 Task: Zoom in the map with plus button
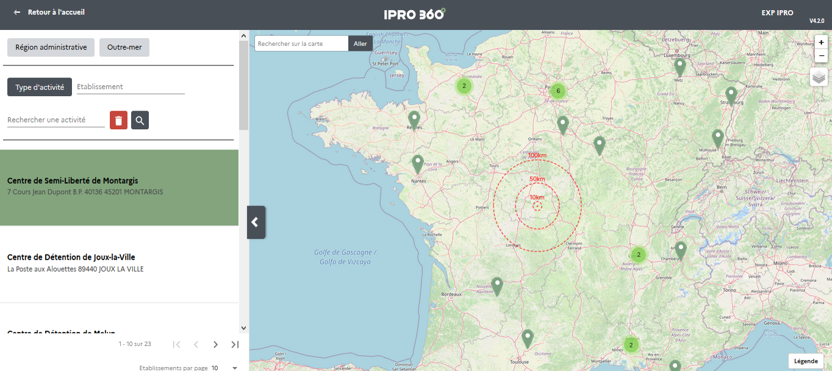[x=821, y=42]
